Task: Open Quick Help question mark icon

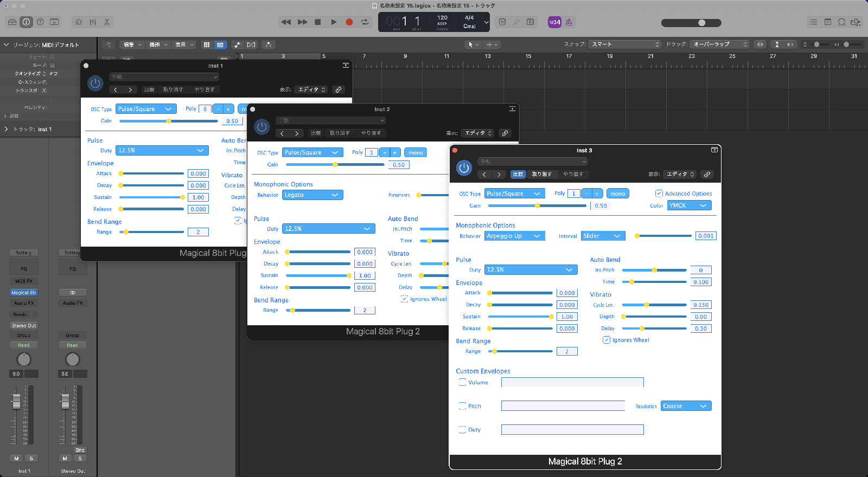Action: pos(40,22)
